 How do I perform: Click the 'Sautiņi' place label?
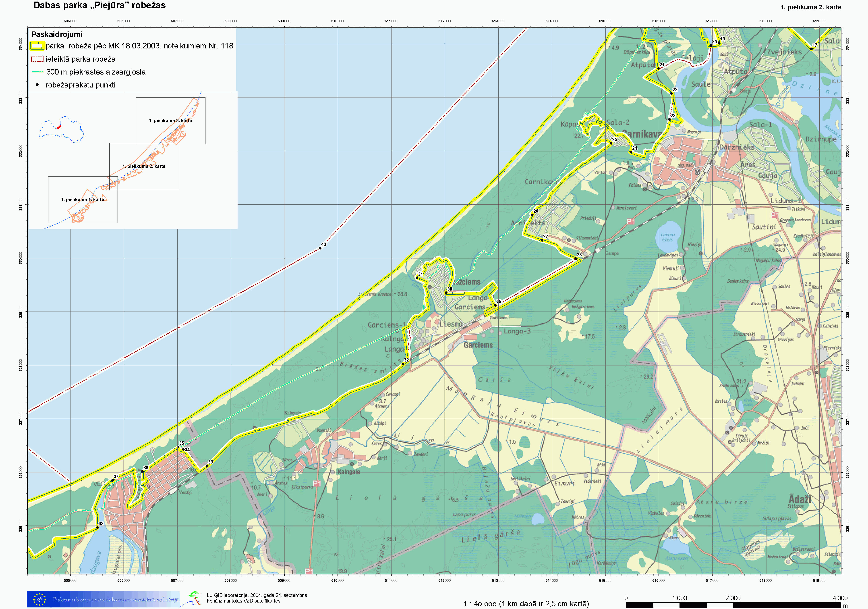pos(764,227)
